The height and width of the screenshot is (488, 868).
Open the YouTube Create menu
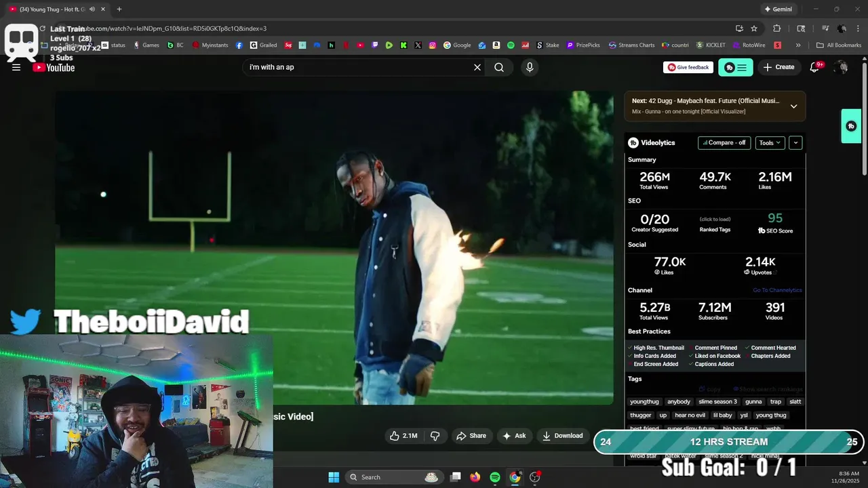click(778, 67)
